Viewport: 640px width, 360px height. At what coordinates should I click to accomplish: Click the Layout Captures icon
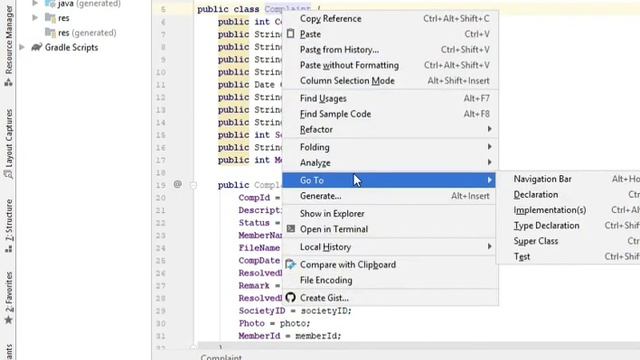tap(8, 174)
